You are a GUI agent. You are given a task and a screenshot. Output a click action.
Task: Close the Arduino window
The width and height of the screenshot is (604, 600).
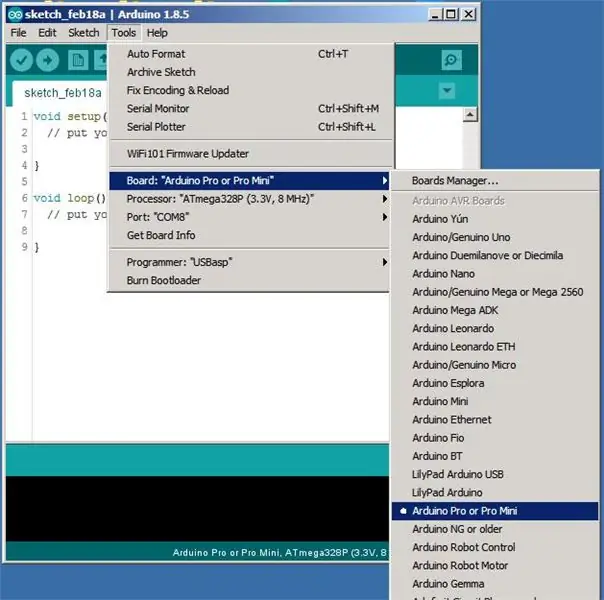pyautogui.click(x=468, y=15)
